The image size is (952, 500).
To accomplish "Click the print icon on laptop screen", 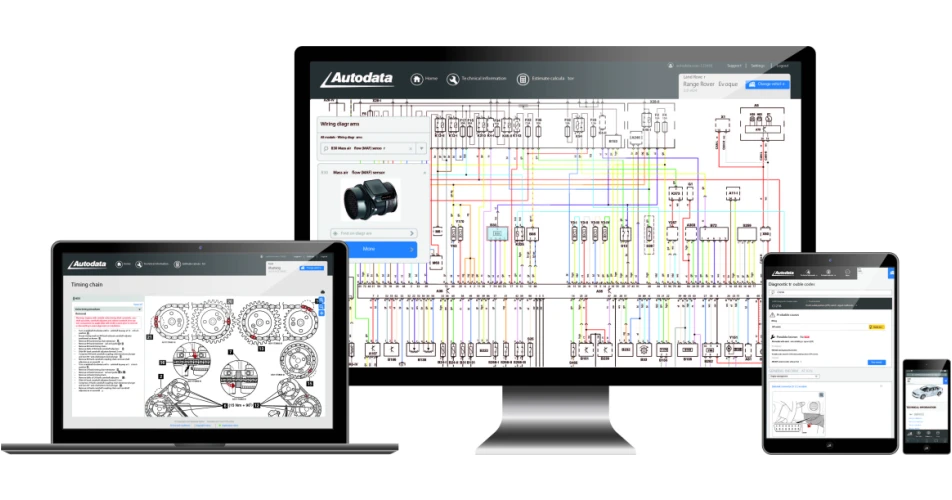I will [x=322, y=293].
